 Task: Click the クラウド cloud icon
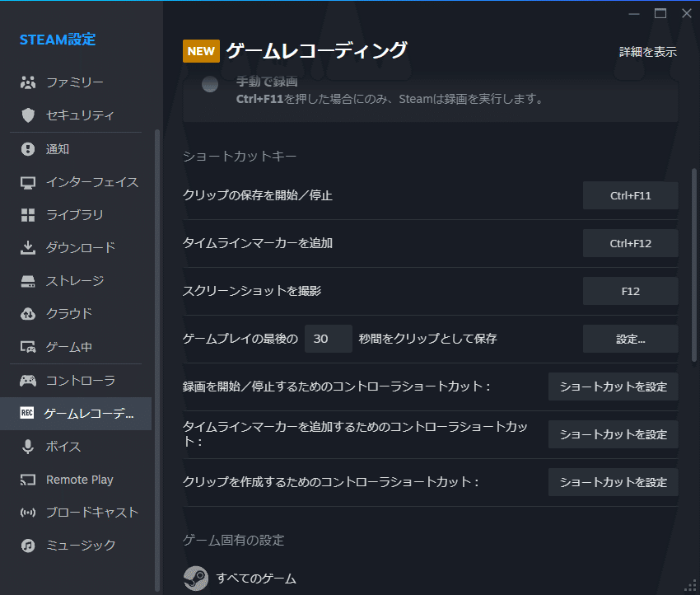(x=28, y=314)
